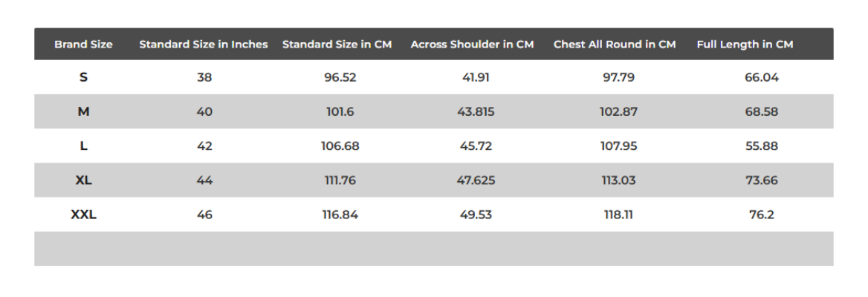
Task: Click the XXL brand size cell
Action: 83,215
